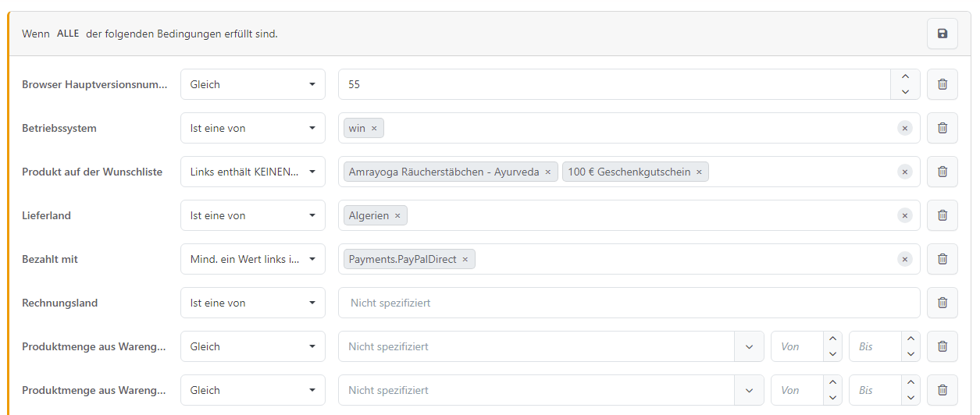
Task: Open the first Produktmenge product selection dropdown
Action: point(749,346)
